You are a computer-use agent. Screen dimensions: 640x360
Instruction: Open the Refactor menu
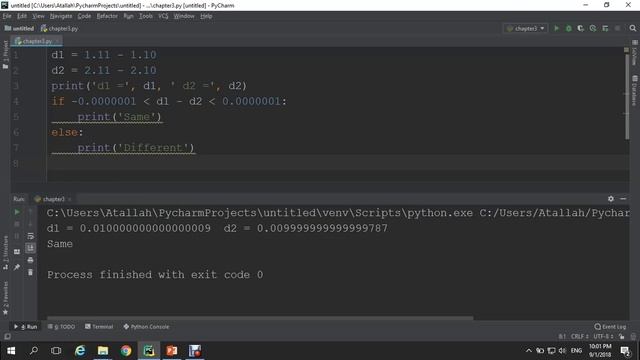coord(107,16)
